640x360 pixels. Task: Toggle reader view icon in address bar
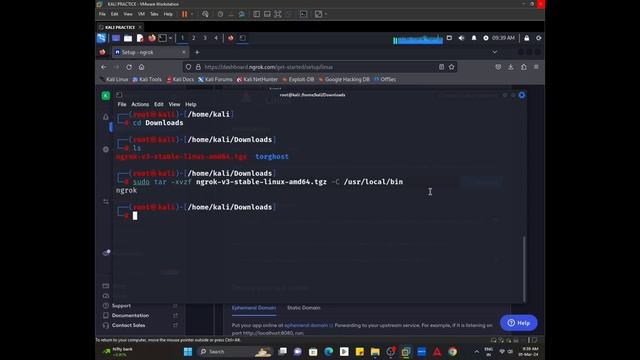coord(441,67)
